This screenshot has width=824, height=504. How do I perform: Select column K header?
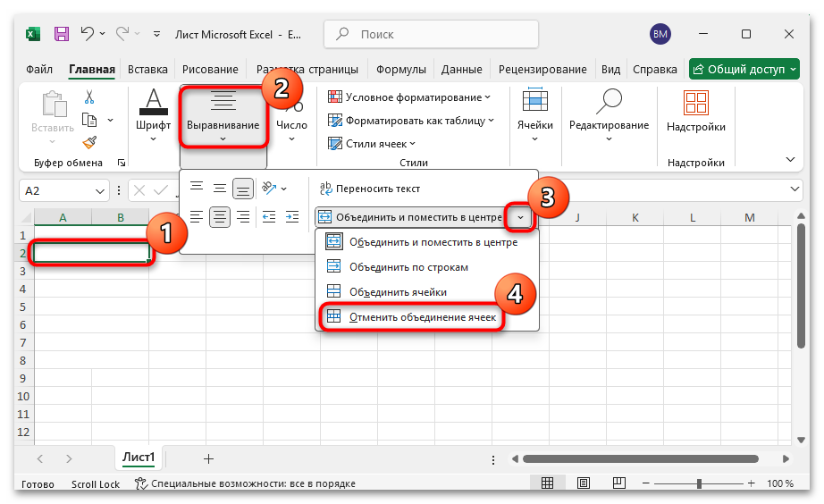[635, 217]
